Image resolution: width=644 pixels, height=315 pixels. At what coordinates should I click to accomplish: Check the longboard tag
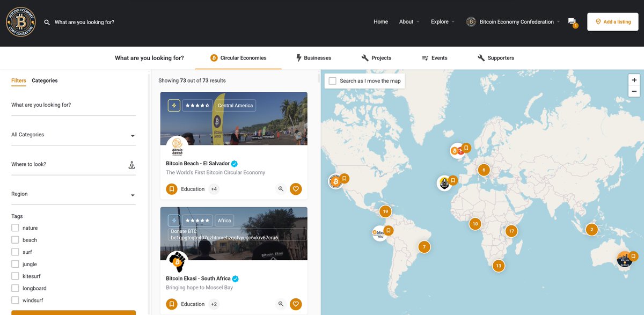pyautogui.click(x=15, y=288)
